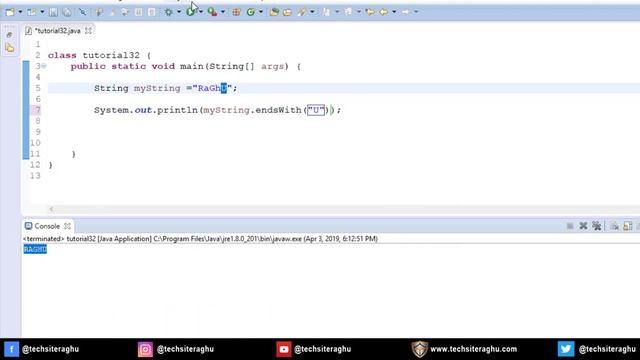Screen dimensions: 640x360
Task: Click the Back navigation arrow
Action: (384, 12)
